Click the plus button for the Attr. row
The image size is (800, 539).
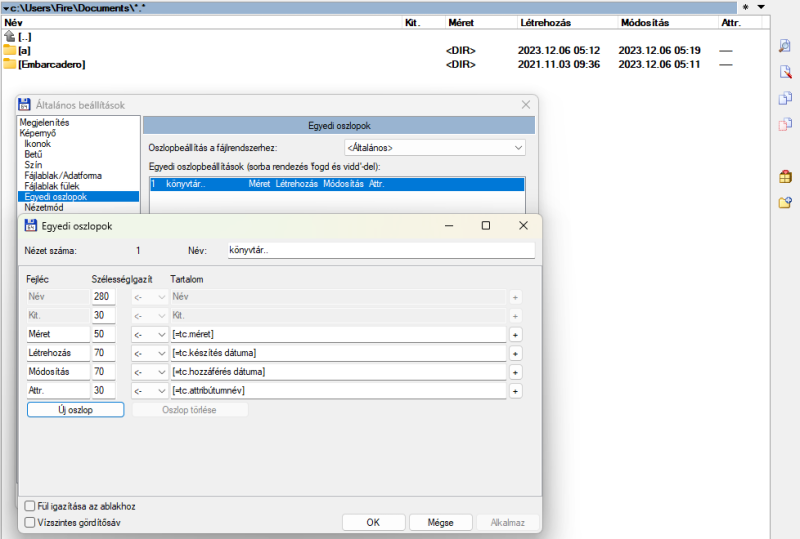[515, 391]
